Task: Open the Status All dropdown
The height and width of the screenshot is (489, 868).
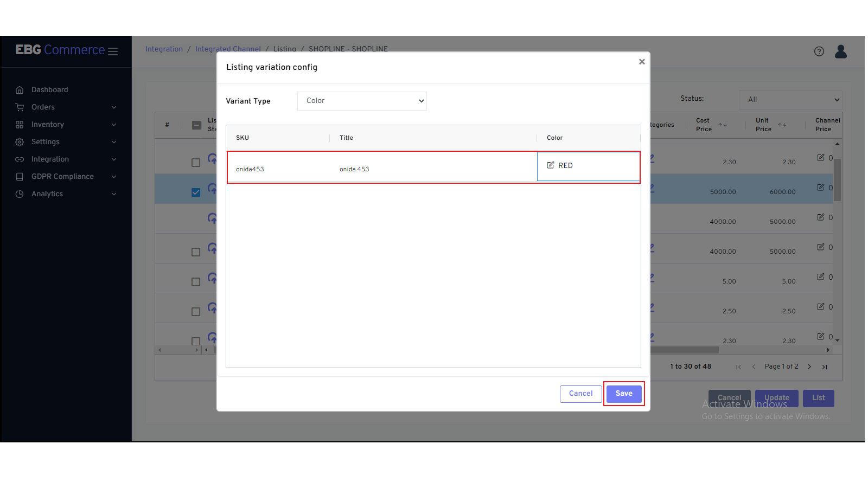Action: coord(790,100)
